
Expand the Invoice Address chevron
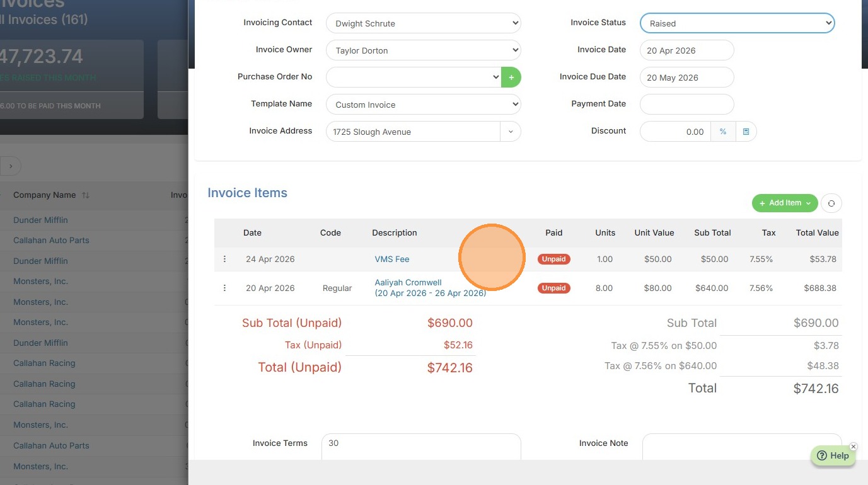(x=511, y=132)
